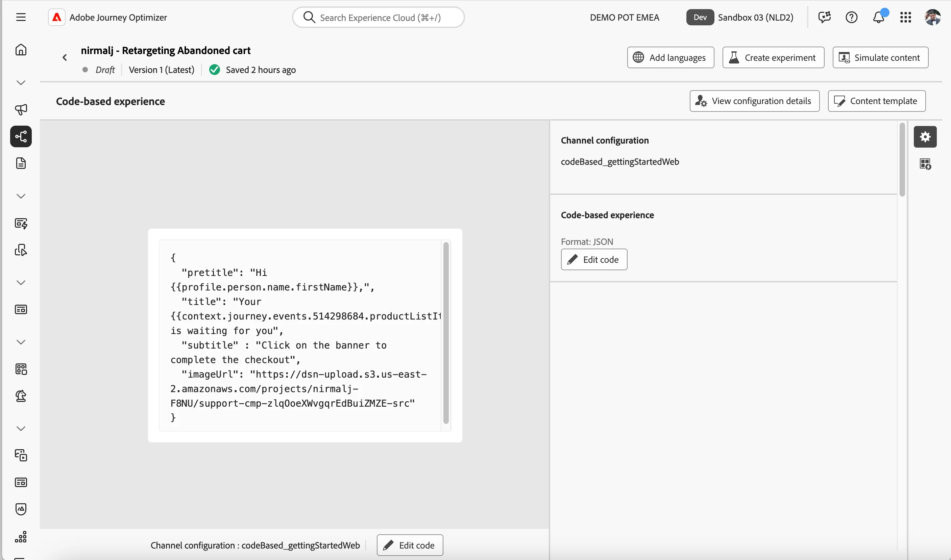This screenshot has height=560, width=951.
Task: Click Create experiment
Action: 773,57
